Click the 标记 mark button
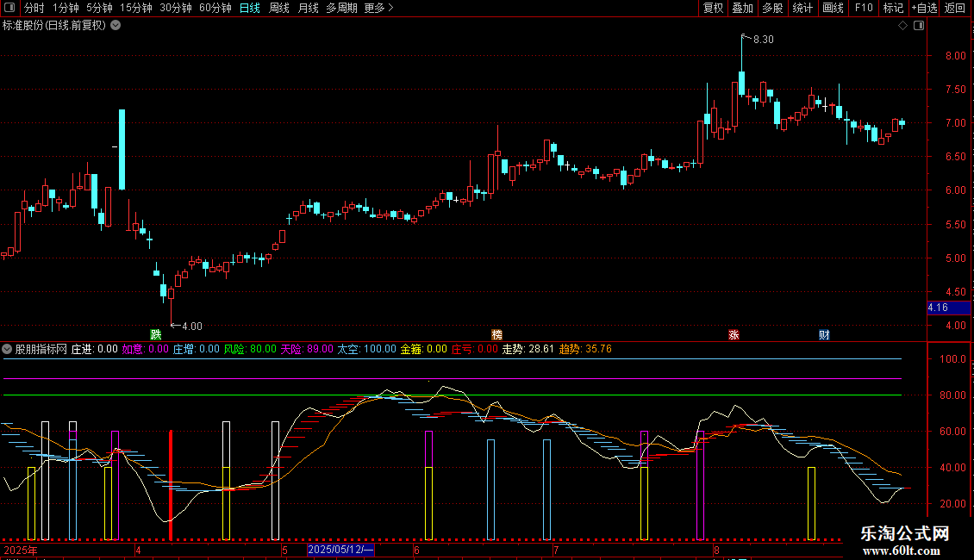 click(893, 8)
